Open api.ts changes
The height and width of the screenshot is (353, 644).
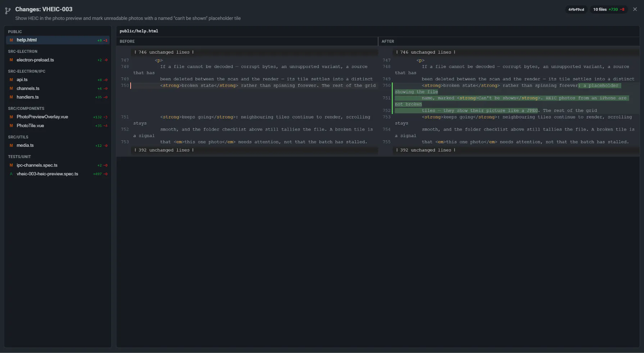[x=58, y=80]
